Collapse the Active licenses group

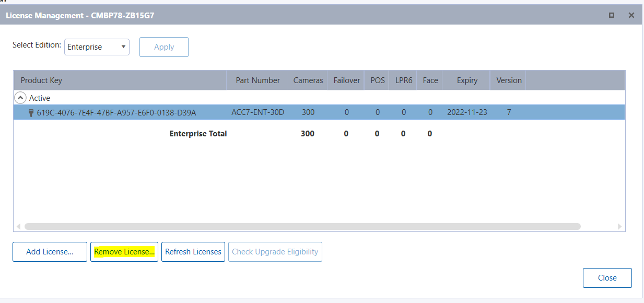tap(20, 97)
